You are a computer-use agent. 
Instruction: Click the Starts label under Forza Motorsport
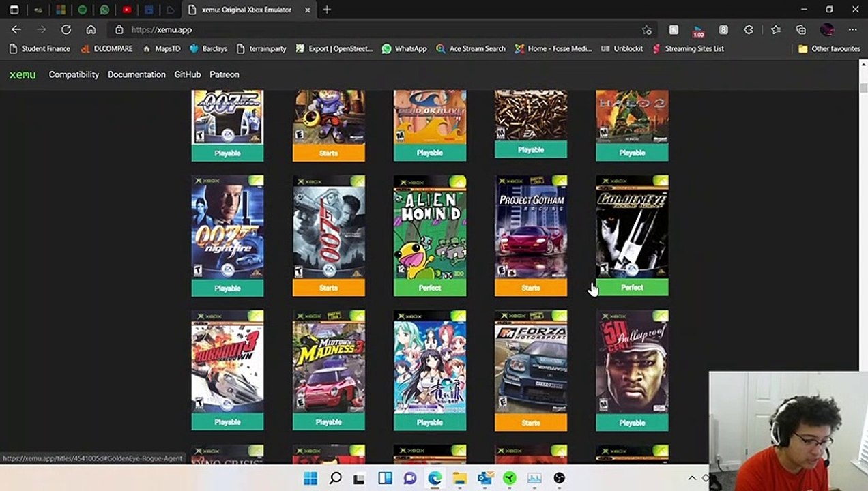coord(531,423)
